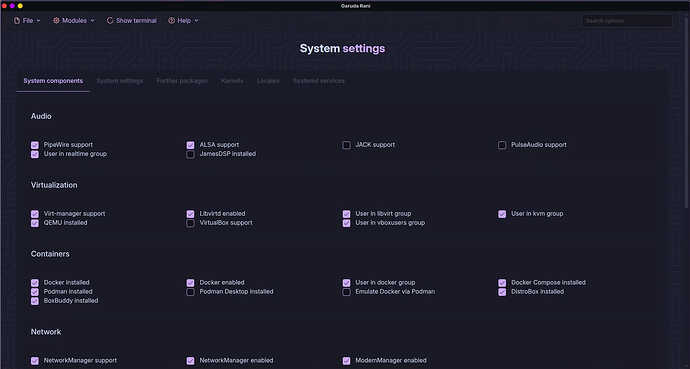Open the File dropdown menu
Viewport: 690px width, 369px height.
click(27, 21)
